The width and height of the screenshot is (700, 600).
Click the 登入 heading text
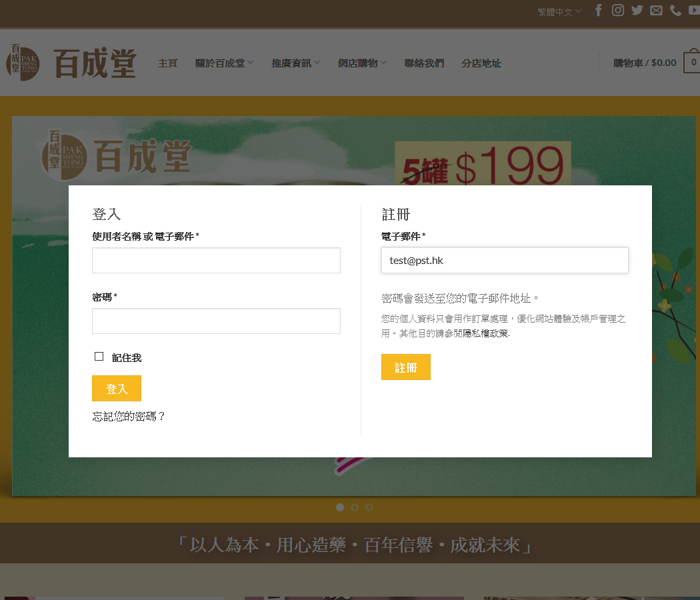pyautogui.click(x=106, y=214)
